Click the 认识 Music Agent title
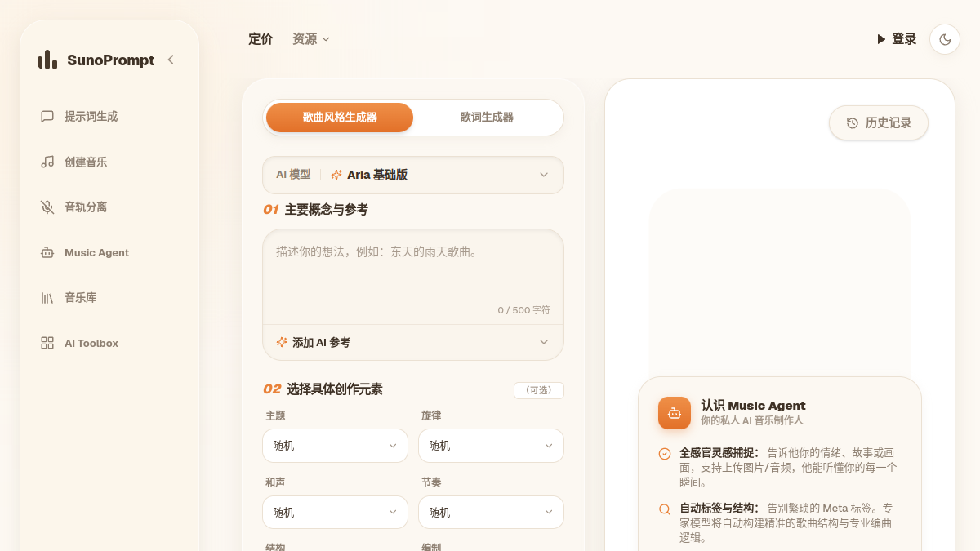The width and height of the screenshot is (980, 551). tap(753, 406)
